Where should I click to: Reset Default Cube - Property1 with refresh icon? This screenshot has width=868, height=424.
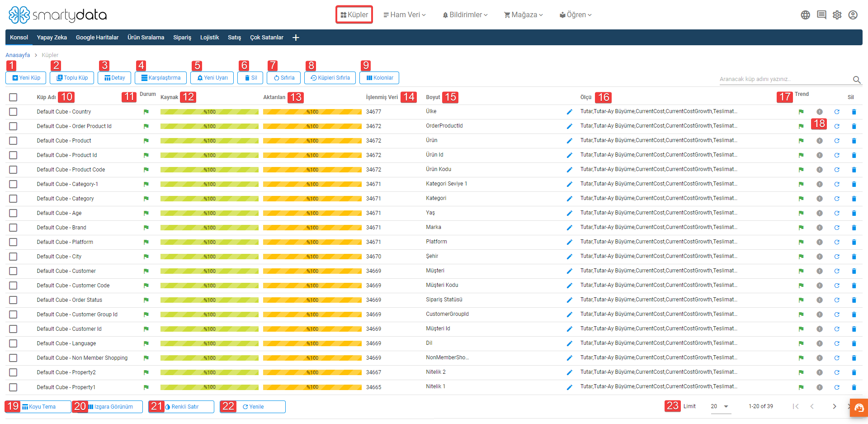pyautogui.click(x=837, y=387)
